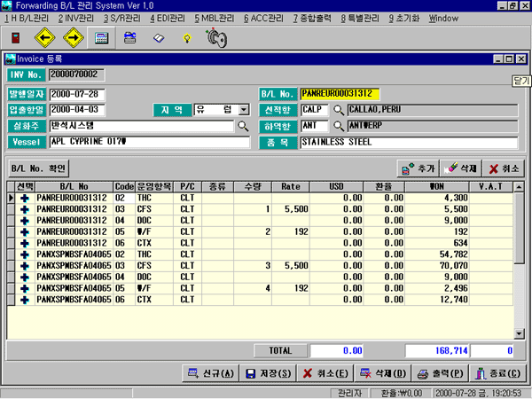The width and height of the screenshot is (532, 399).
Task: Click the 취소(E) cancel button
Action: [325, 373]
